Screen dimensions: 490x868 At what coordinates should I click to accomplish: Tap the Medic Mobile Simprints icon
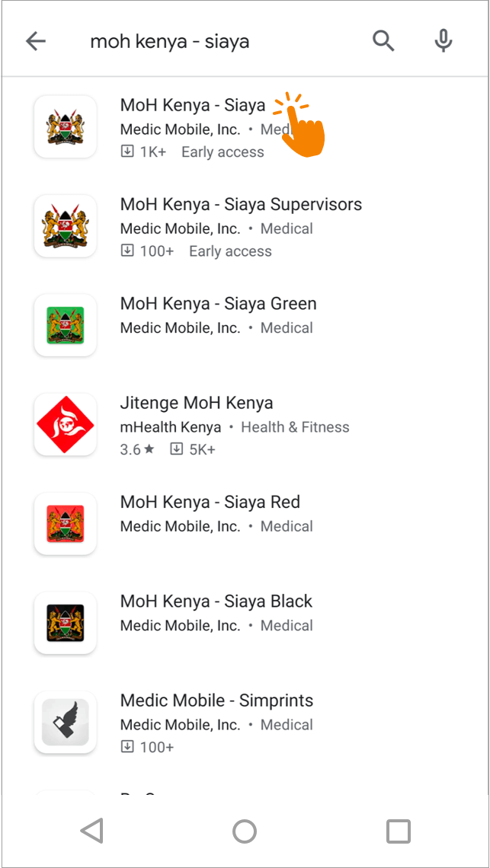point(66,722)
